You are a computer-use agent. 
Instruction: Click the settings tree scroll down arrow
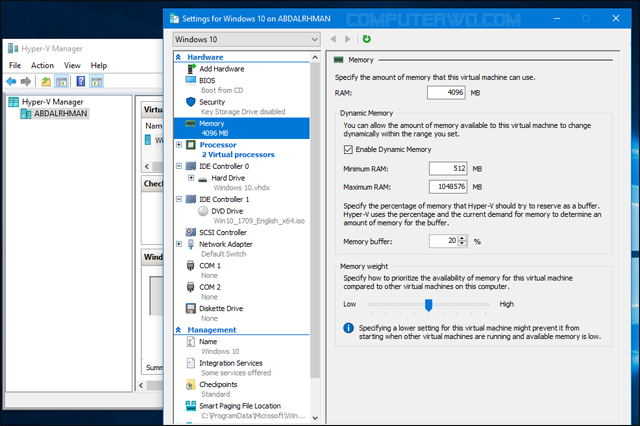(x=315, y=418)
